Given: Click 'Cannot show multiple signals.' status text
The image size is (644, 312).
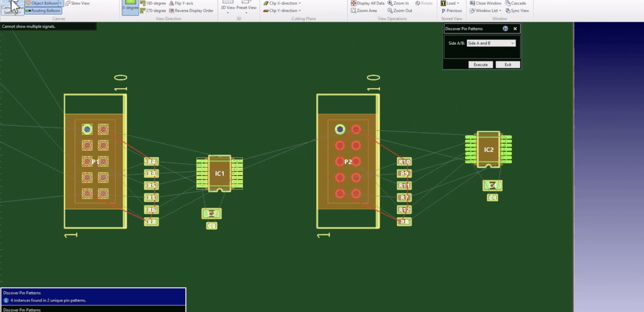Looking at the screenshot, I should click(x=29, y=26).
